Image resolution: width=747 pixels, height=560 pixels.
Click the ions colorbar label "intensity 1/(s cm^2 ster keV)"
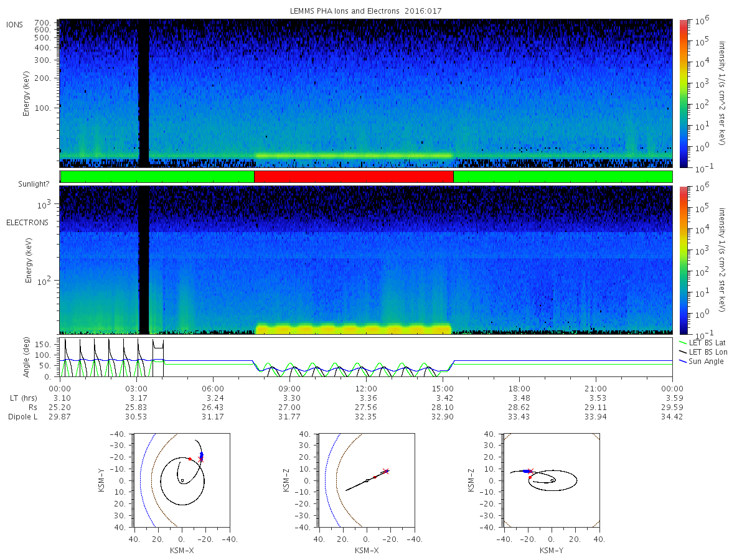[x=723, y=93]
